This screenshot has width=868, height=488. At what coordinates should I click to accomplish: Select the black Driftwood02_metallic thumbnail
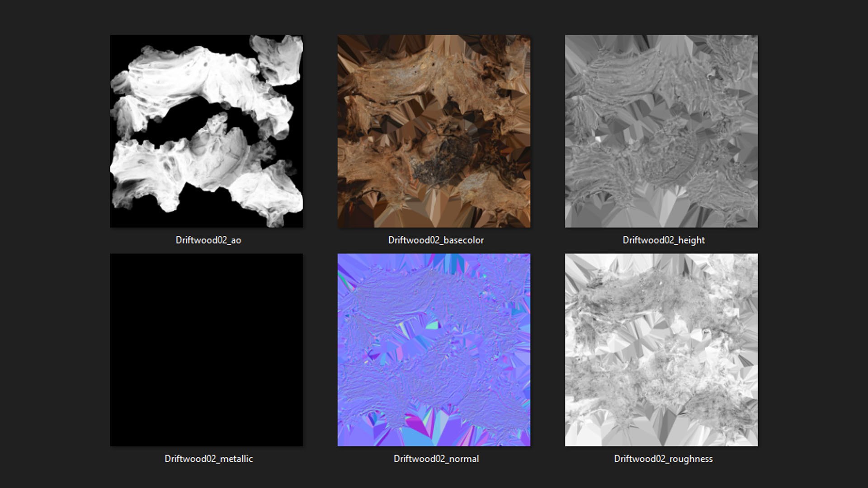tap(207, 350)
